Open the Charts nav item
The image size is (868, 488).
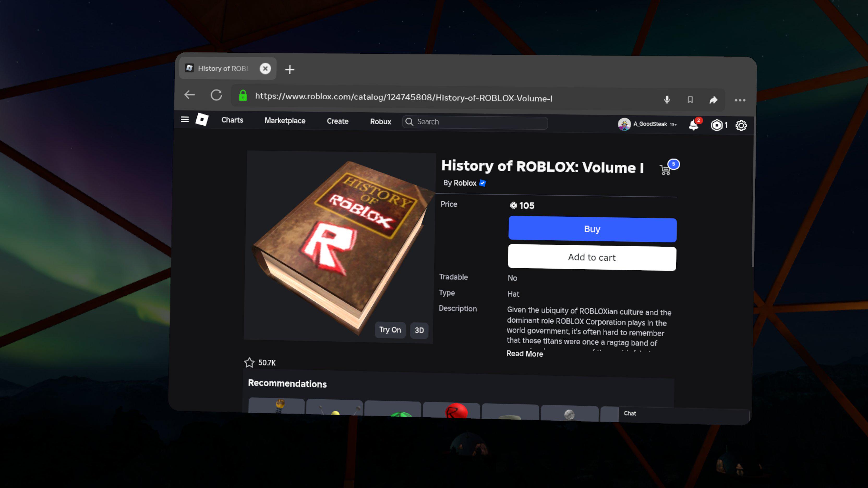coord(232,120)
